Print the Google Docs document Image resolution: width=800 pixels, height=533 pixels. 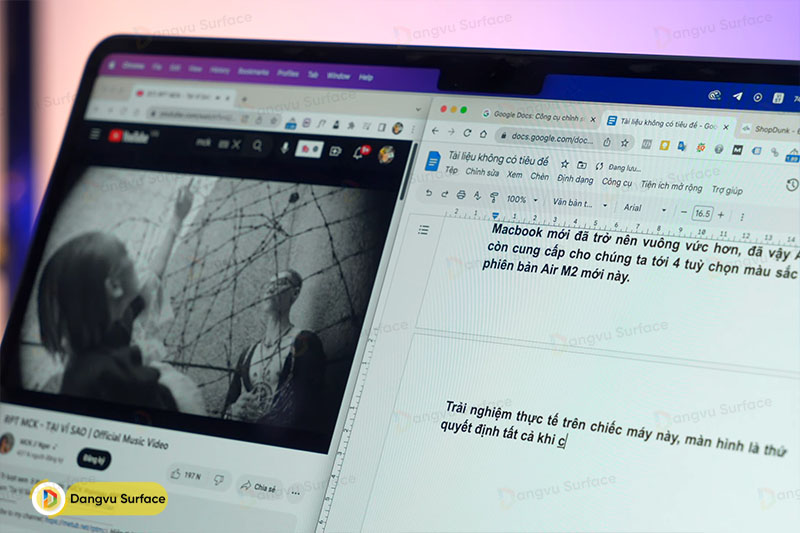[461, 195]
